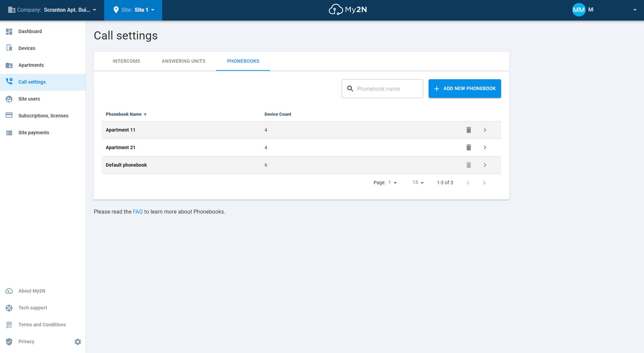Sort by Phonebook Name column
The image size is (644, 353).
(x=126, y=114)
